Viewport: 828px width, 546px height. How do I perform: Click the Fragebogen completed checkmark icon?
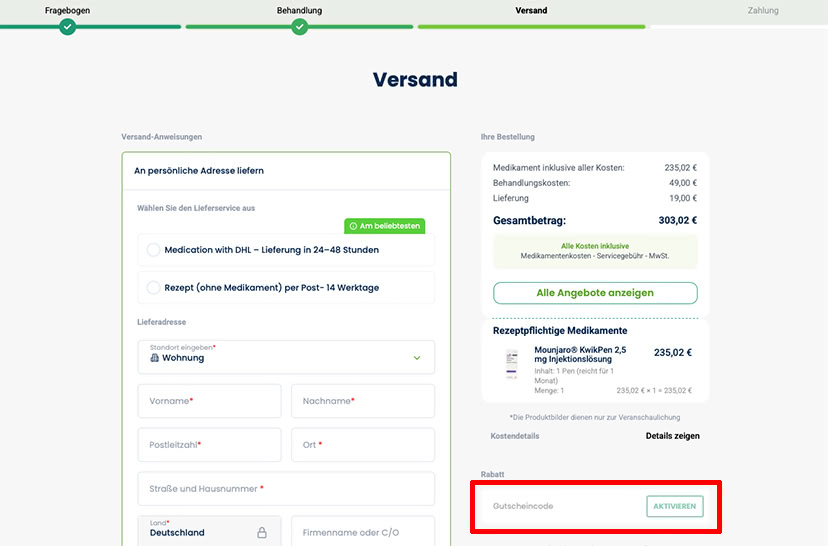tap(67, 26)
